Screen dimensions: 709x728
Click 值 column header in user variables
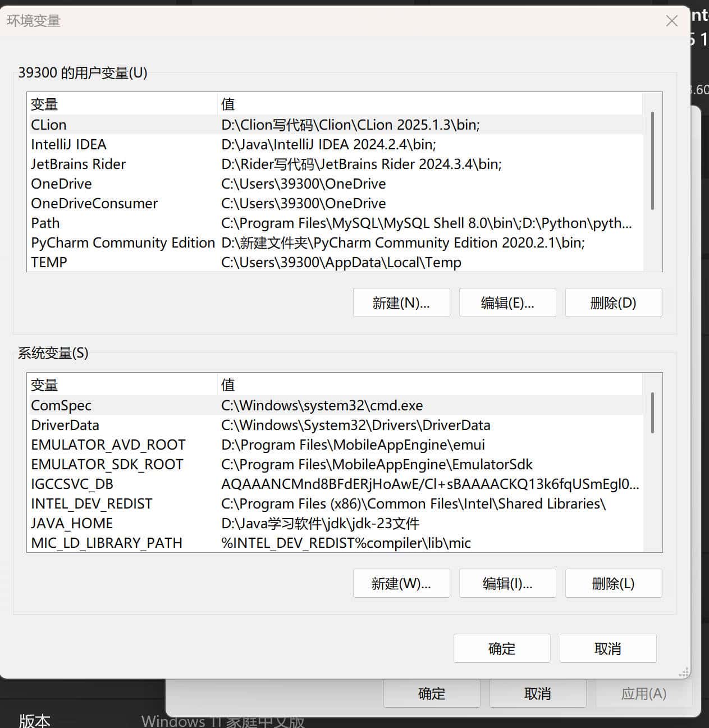pyautogui.click(x=430, y=104)
